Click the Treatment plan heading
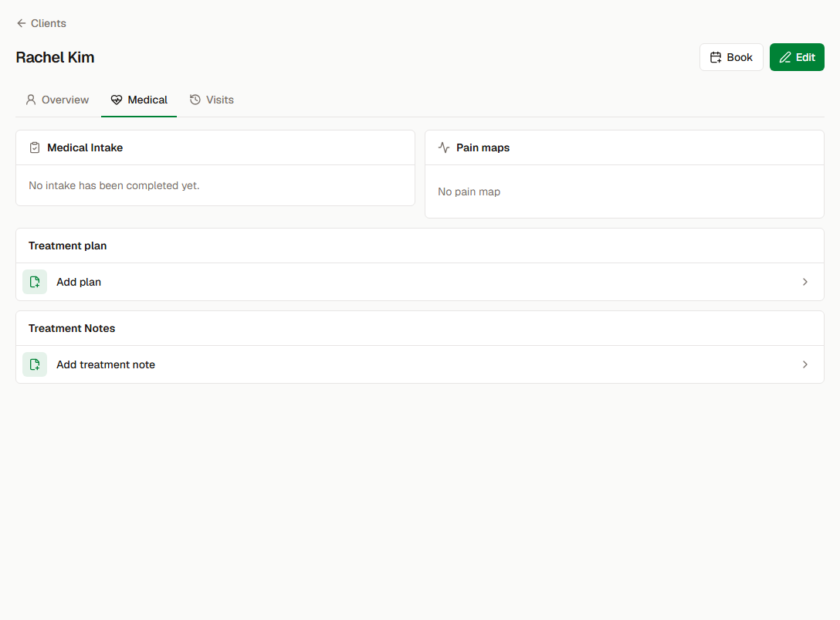Image resolution: width=840 pixels, height=620 pixels. [67, 246]
